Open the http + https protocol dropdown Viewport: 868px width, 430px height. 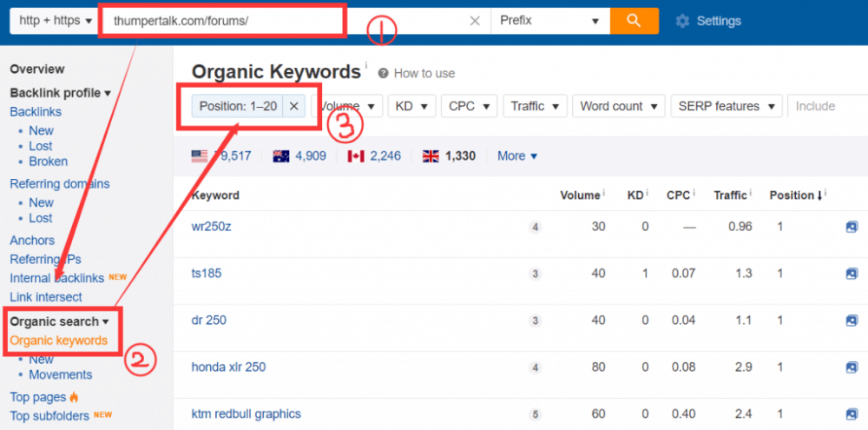pos(53,21)
